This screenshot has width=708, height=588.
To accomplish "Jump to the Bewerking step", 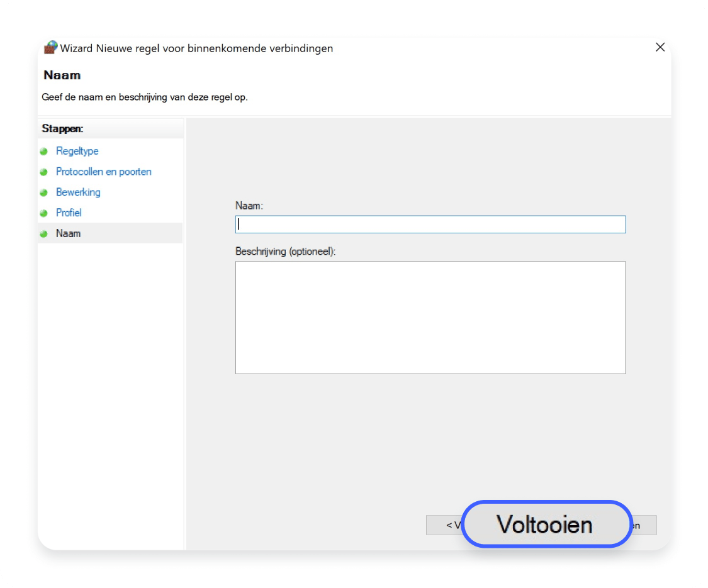I will tap(78, 192).
